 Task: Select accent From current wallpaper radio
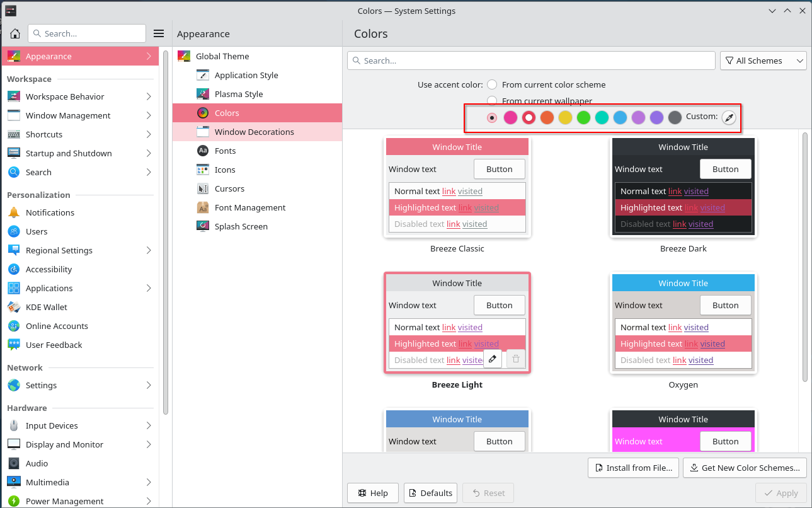point(492,101)
